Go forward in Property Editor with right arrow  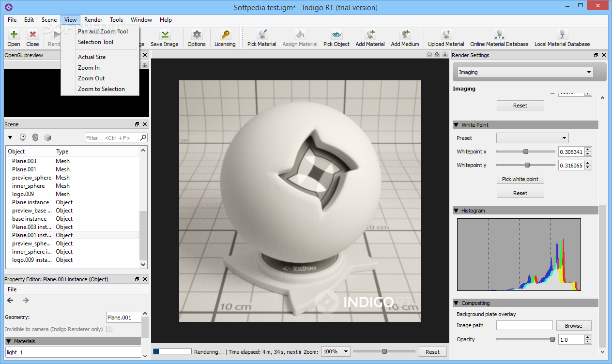tap(26, 300)
